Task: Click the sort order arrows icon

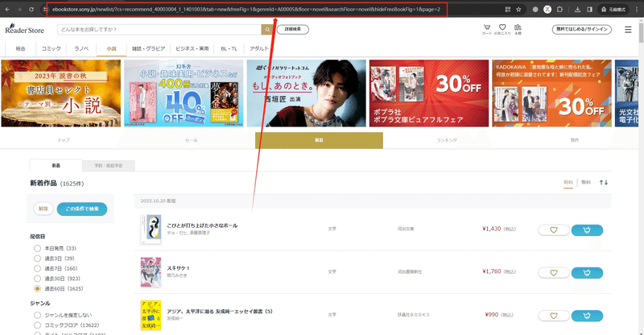Action: coord(603,182)
